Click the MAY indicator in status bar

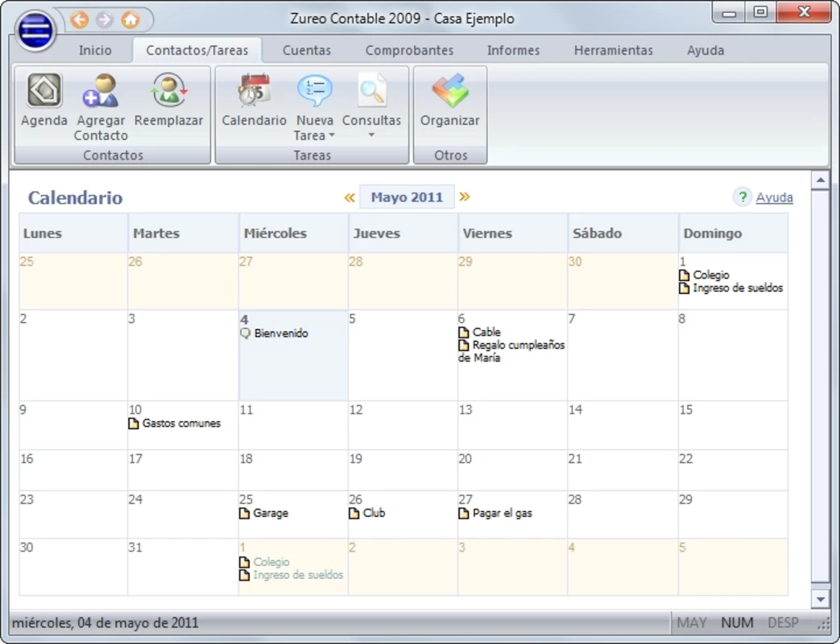[x=692, y=623]
